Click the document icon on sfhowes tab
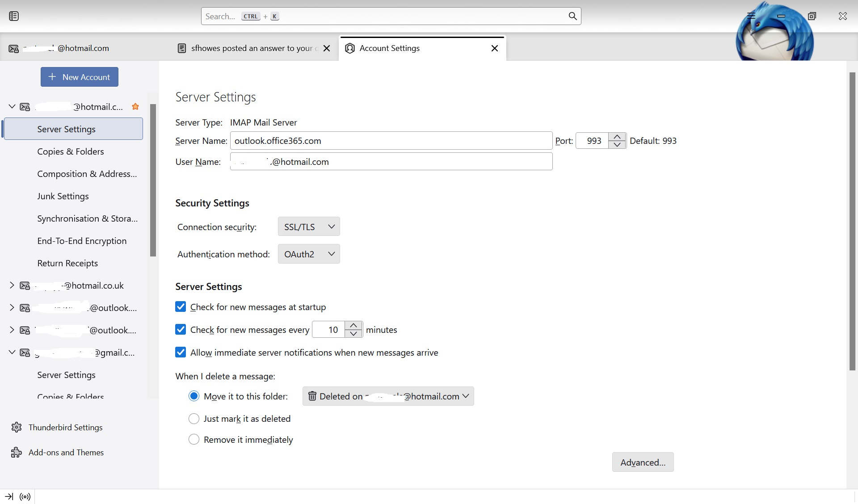 pyautogui.click(x=182, y=48)
